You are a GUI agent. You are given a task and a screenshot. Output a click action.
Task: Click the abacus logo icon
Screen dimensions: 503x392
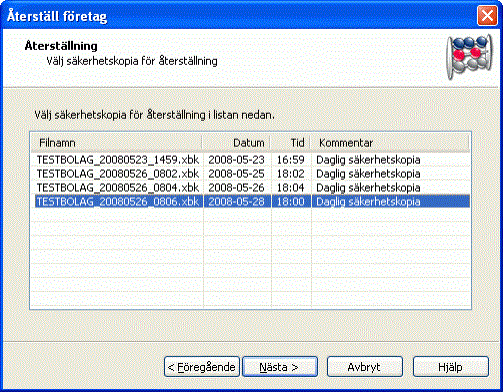pos(470,57)
